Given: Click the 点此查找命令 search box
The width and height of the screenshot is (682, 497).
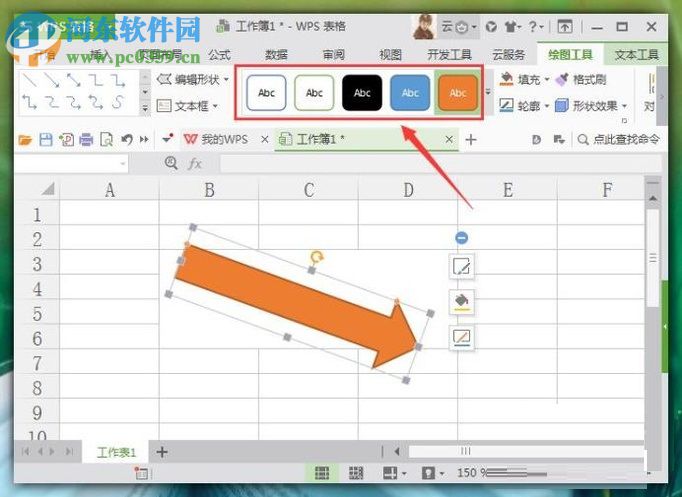Looking at the screenshot, I should pos(618,140).
